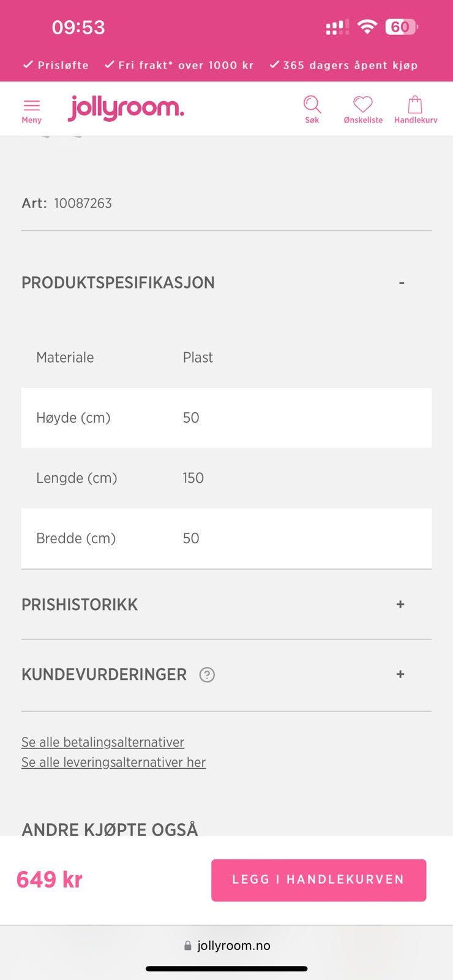Screen dimensions: 453x980
Task: Expand the Prishistorikk section plus sign
Action: coord(400,605)
